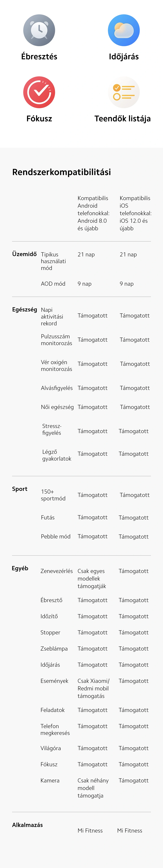Click the Egészség section label

click(x=25, y=309)
